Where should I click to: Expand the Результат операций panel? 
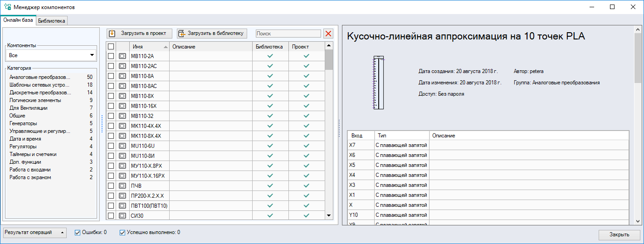34,233
